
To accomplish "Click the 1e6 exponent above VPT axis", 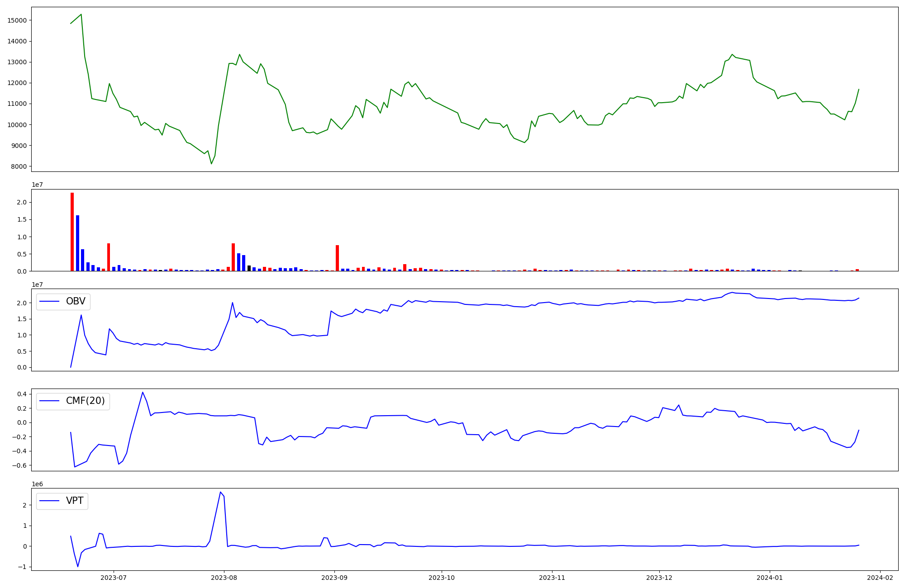I will [37, 484].
